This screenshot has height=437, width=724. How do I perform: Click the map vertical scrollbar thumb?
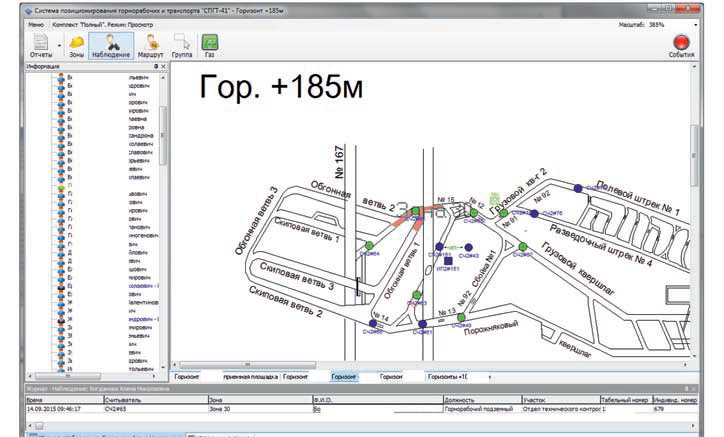[694, 155]
